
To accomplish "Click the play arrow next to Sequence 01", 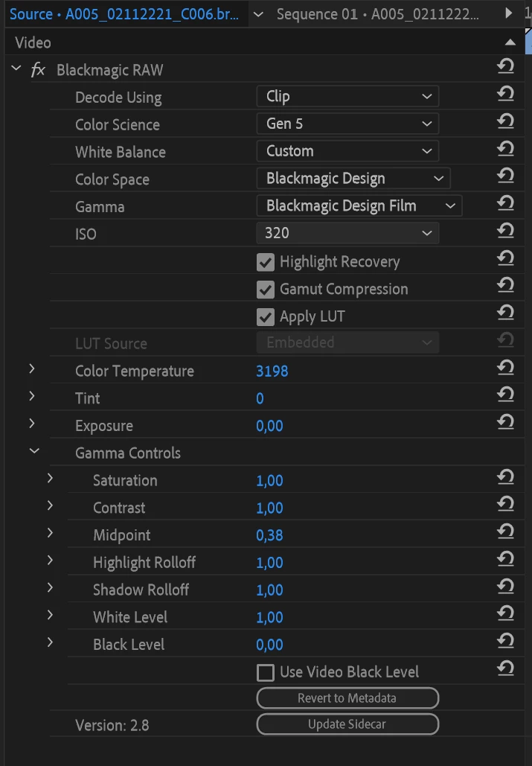I will tap(509, 13).
